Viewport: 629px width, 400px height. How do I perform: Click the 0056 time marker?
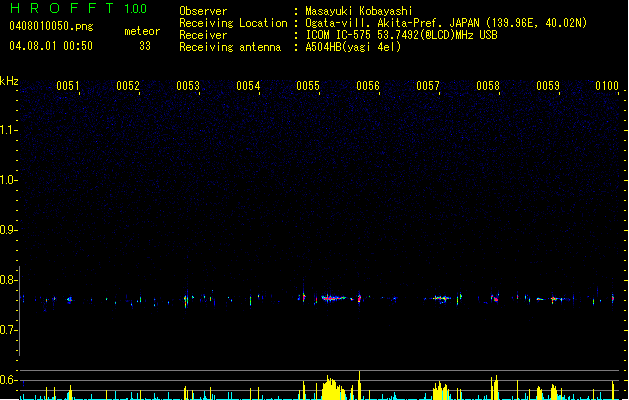coord(368,86)
